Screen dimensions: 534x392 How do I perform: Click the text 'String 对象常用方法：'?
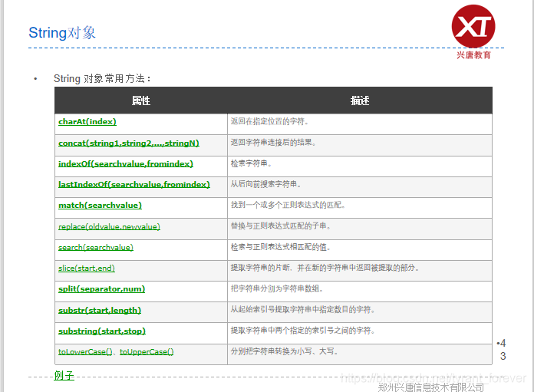pyautogui.click(x=102, y=79)
